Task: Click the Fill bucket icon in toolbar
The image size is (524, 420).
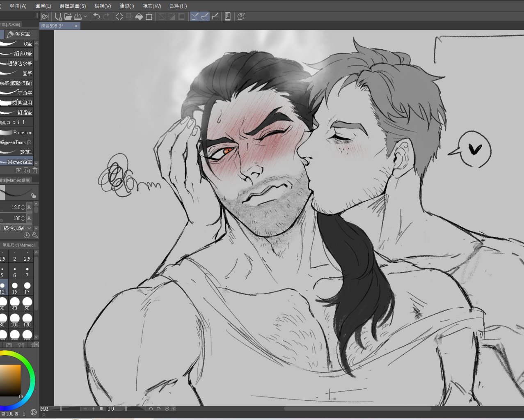Action: [x=139, y=16]
